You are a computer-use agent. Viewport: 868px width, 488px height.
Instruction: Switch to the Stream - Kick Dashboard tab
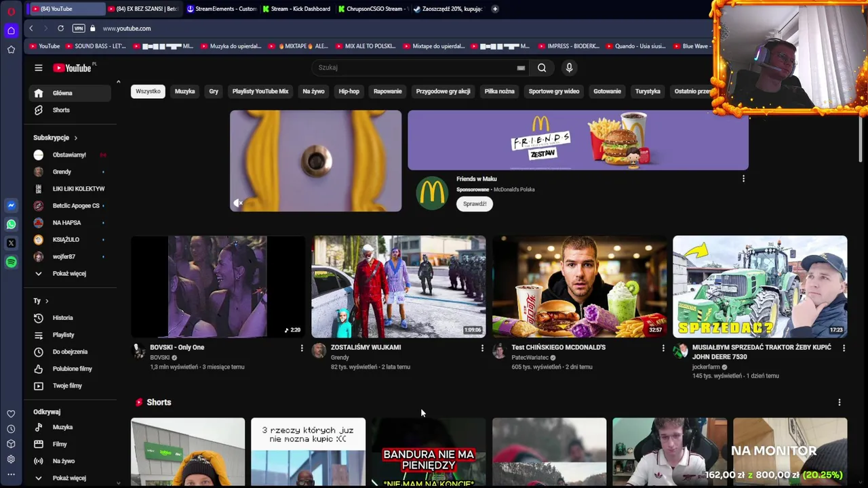click(x=297, y=9)
